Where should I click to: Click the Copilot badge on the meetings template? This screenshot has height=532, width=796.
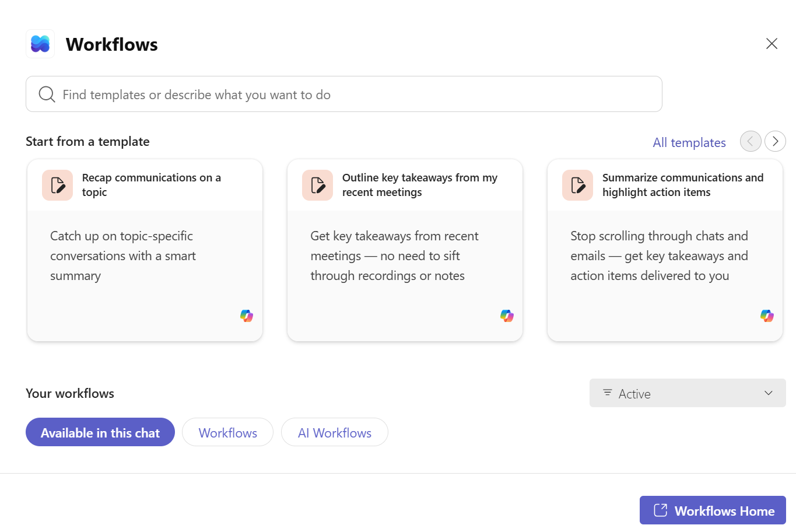coord(507,316)
